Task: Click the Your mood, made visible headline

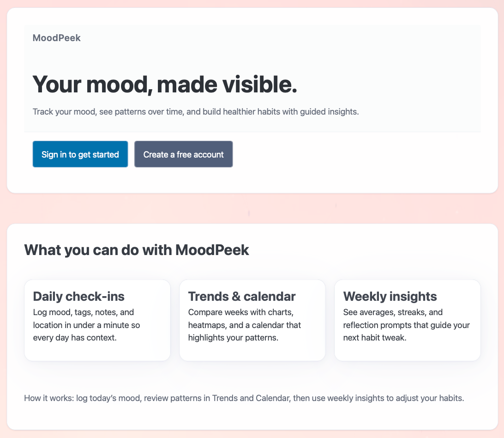Action: [165, 85]
